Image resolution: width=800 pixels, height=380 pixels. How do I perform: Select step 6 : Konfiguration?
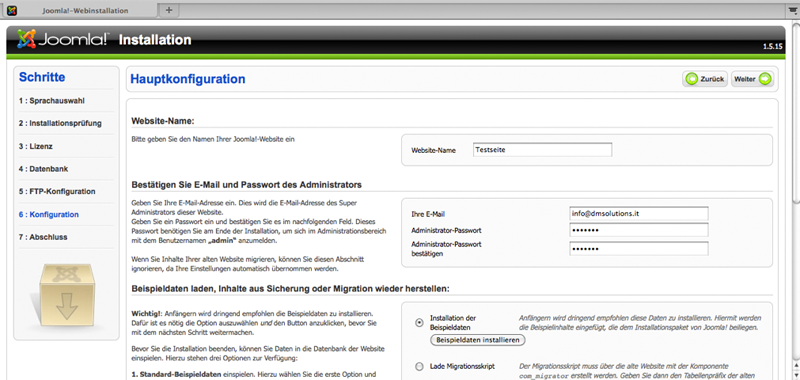49,215
